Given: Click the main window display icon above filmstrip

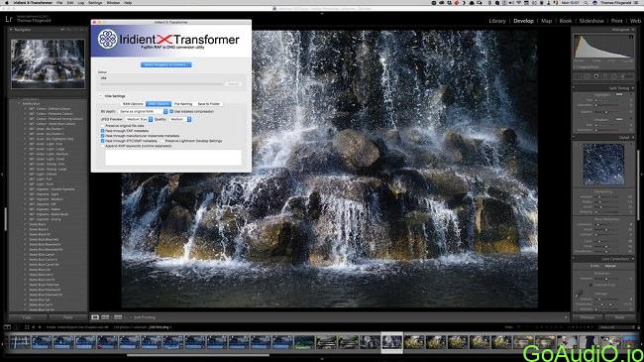Looking at the screenshot, I should [7, 327].
